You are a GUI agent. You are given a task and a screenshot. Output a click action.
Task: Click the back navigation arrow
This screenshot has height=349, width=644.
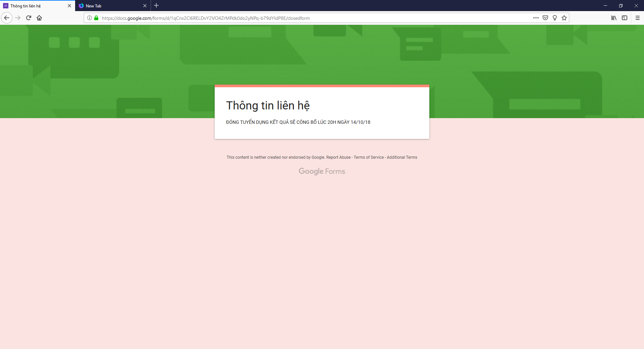click(7, 18)
